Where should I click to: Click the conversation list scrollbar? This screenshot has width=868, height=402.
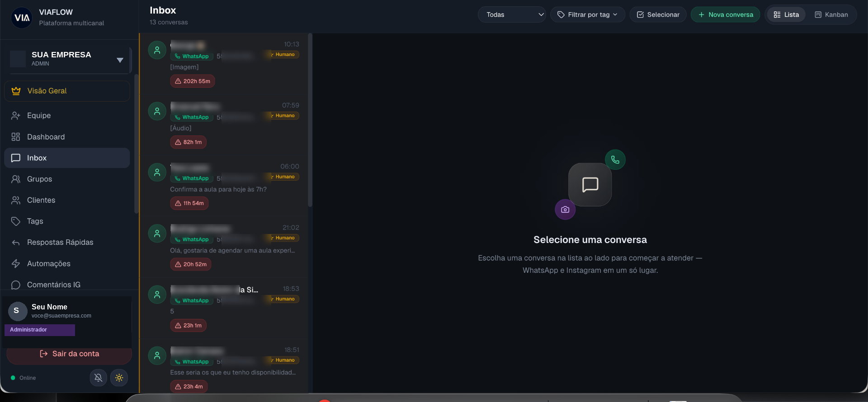(310, 120)
